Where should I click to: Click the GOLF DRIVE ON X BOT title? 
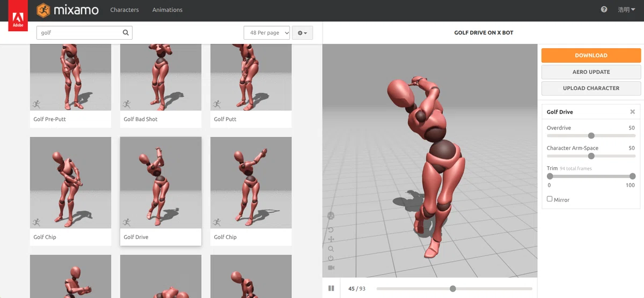tap(484, 33)
